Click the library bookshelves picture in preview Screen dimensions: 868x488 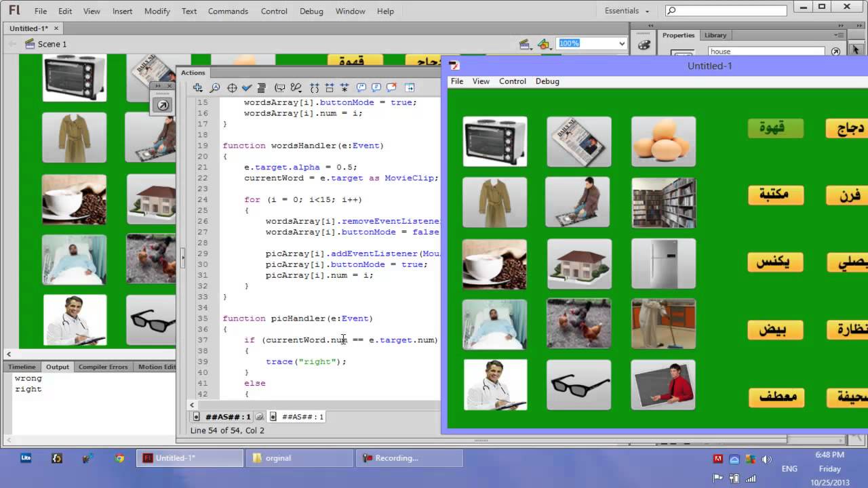pos(663,203)
